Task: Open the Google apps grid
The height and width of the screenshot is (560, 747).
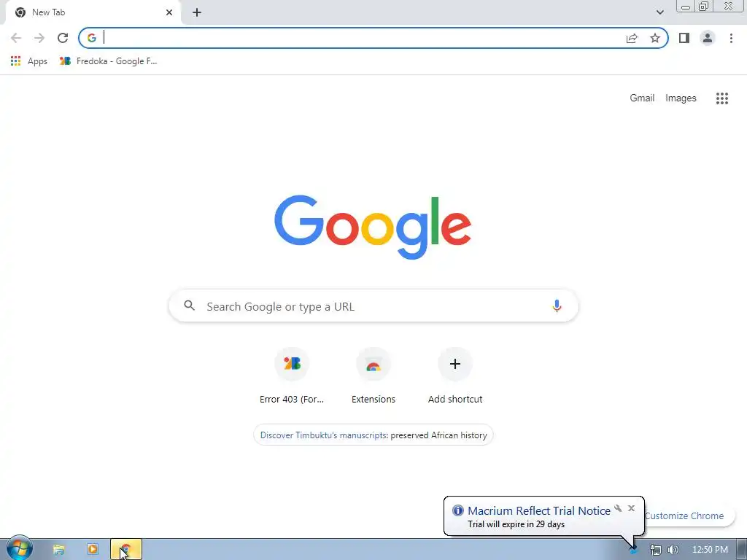Action: pyautogui.click(x=721, y=98)
